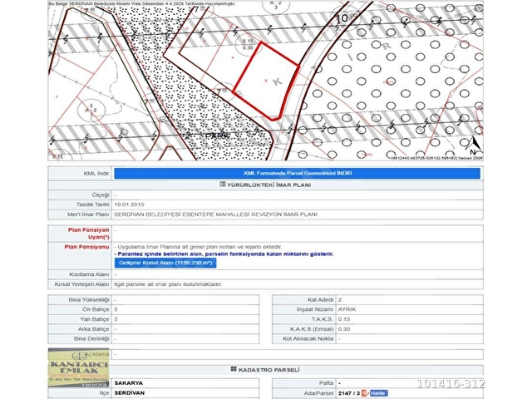Click the PARK label on the plan map
Viewport: 532px width, 399px height.
click(217, 135)
